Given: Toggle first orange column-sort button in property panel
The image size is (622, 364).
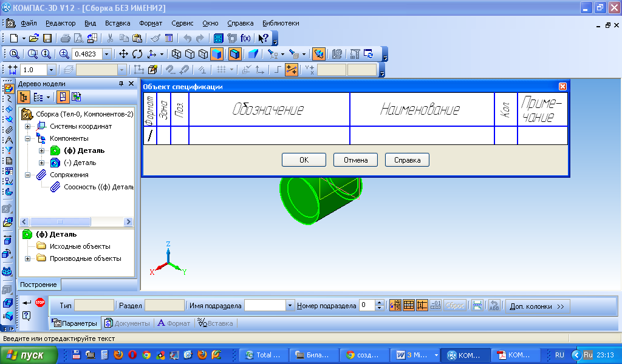Looking at the screenshot, I should (x=395, y=305).
